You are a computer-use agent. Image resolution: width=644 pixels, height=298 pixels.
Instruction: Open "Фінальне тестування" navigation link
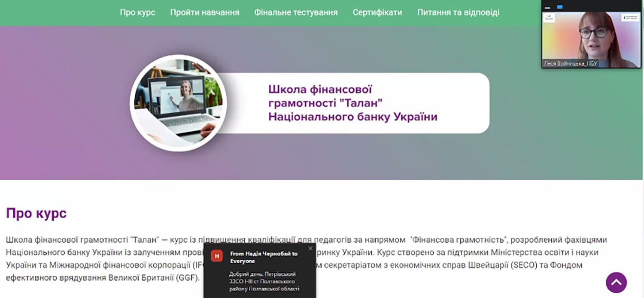point(296,12)
